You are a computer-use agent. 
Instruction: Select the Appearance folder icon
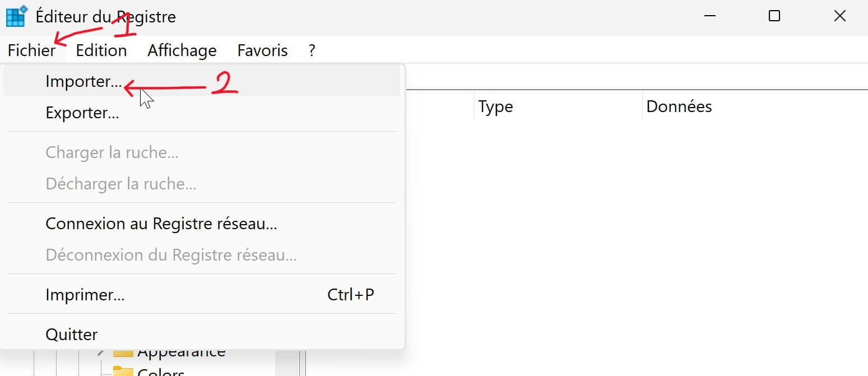coord(123,353)
